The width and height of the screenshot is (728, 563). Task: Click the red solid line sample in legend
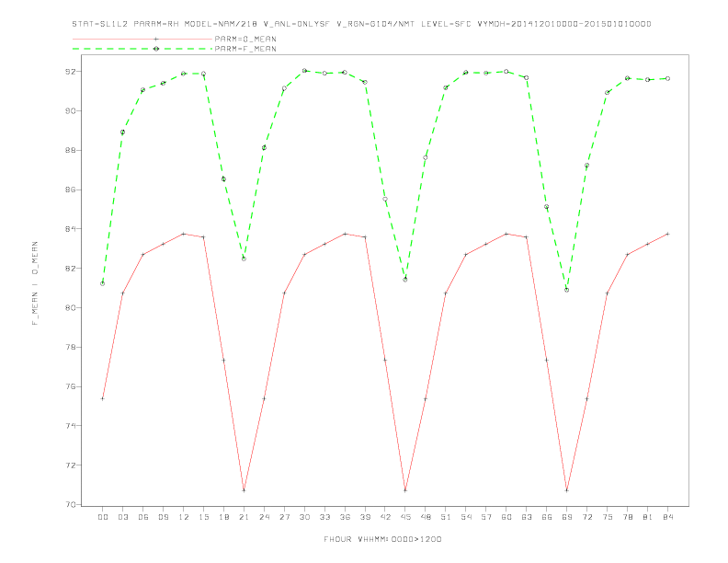pyautogui.click(x=142, y=39)
